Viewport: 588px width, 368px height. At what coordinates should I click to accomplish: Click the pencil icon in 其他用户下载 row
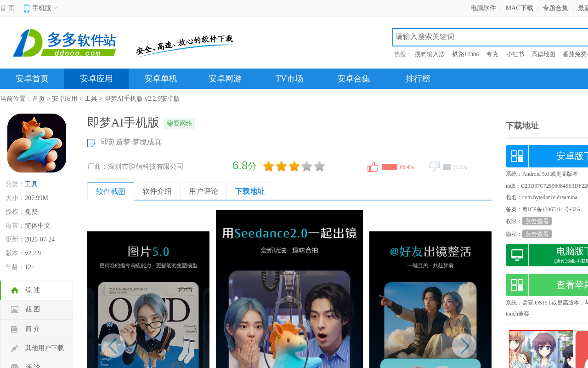pos(15,348)
